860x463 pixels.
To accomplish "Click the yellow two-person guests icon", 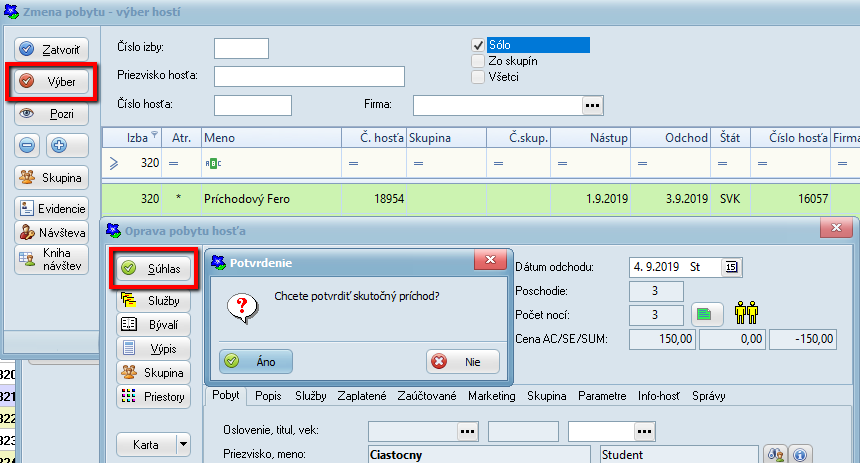I will (x=745, y=314).
